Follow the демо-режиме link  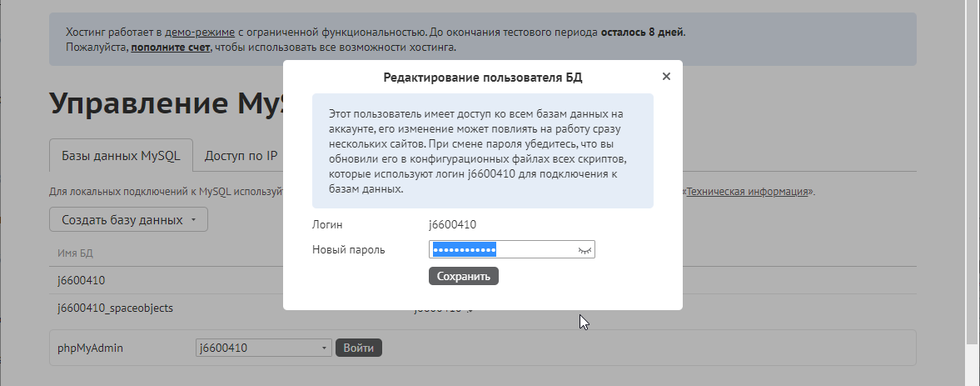coord(200,33)
